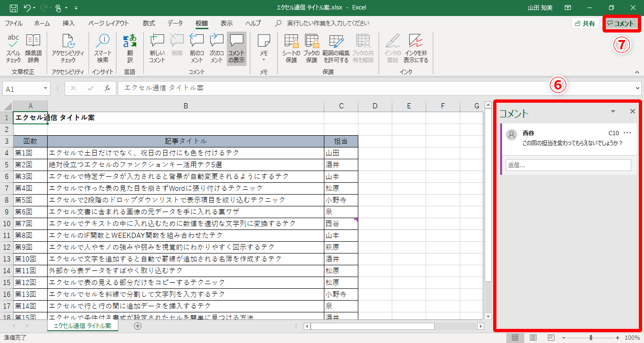
Task: Go to 前のコメント
Action: click(x=197, y=49)
